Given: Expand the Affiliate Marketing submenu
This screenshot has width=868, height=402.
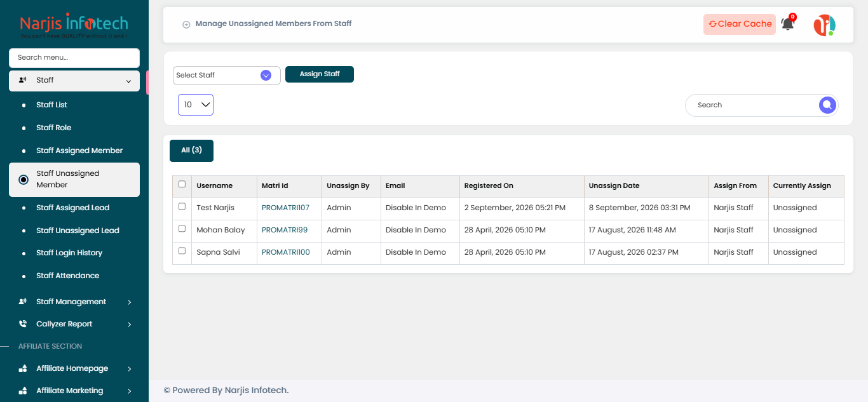Looking at the screenshot, I should point(74,391).
